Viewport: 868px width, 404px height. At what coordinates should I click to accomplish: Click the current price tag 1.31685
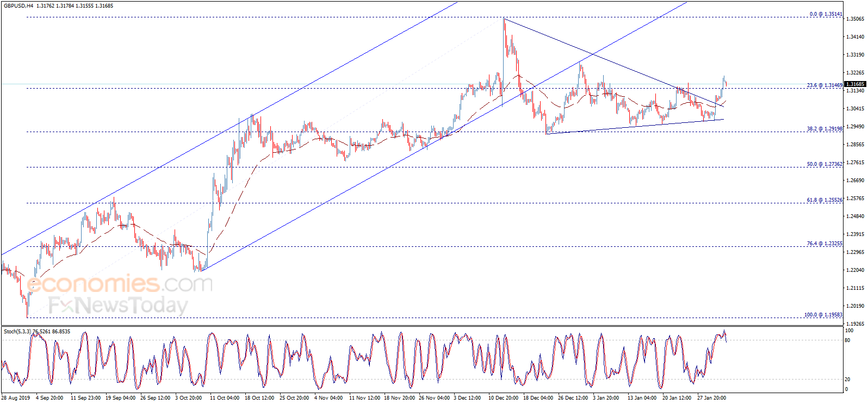(x=855, y=84)
